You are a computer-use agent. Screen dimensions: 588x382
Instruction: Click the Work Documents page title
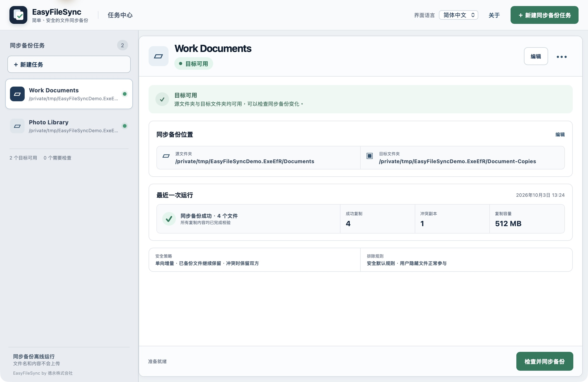click(x=213, y=49)
